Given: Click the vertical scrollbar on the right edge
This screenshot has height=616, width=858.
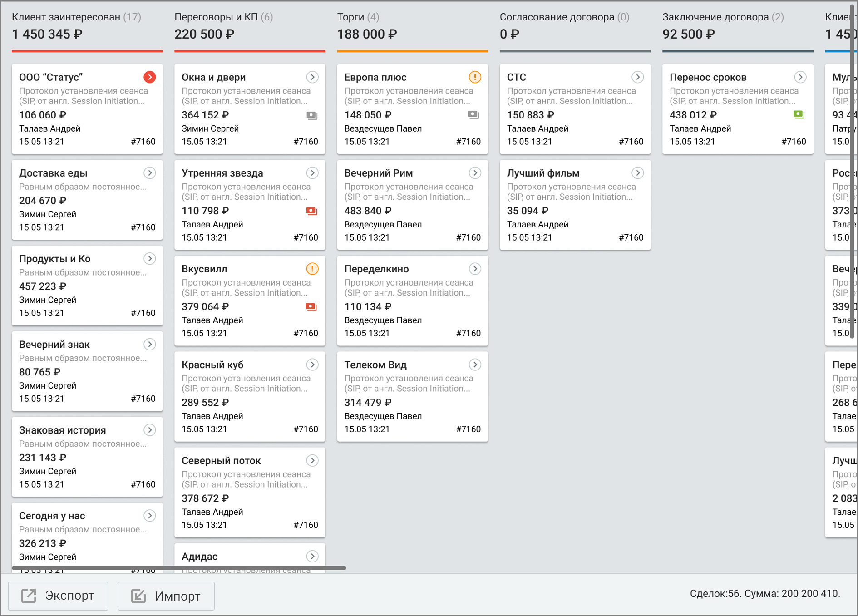Looking at the screenshot, I should (x=852, y=171).
